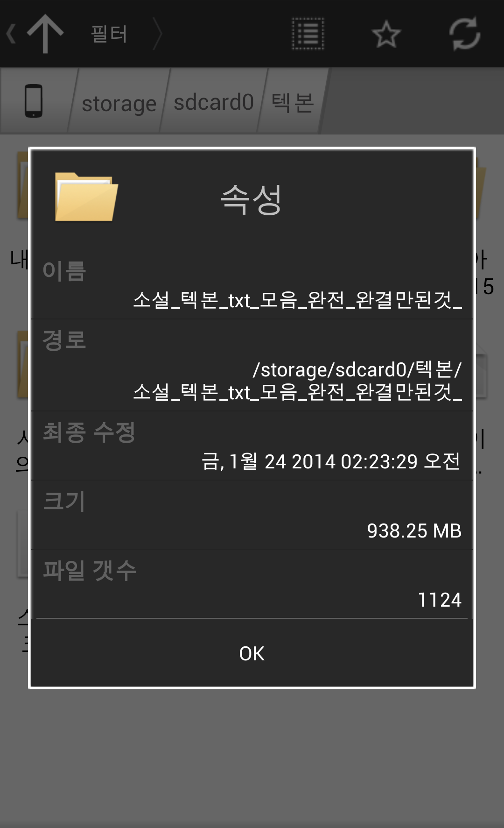Go to storage breadcrumb segment
The width and height of the screenshot is (504, 828).
pyautogui.click(x=119, y=103)
